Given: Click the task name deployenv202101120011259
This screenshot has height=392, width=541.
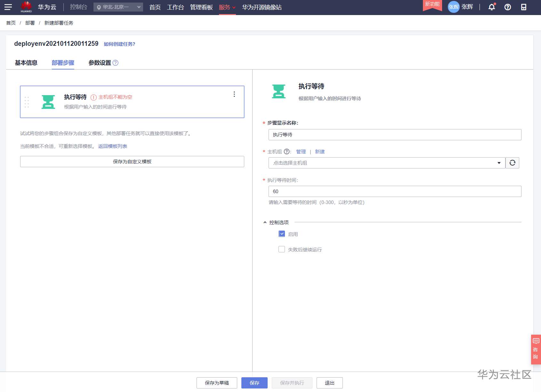Looking at the screenshot, I should coord(56,44).
